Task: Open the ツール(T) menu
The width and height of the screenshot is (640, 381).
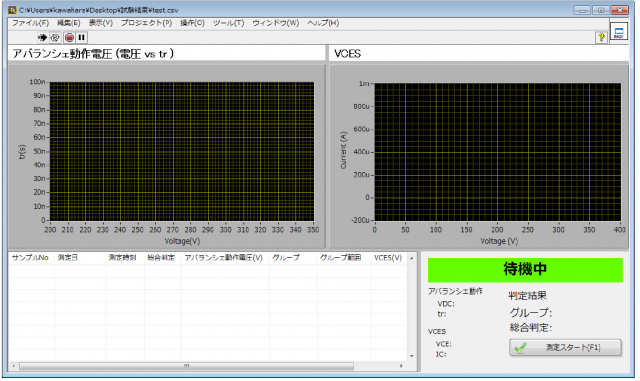Action: point(229,23)
